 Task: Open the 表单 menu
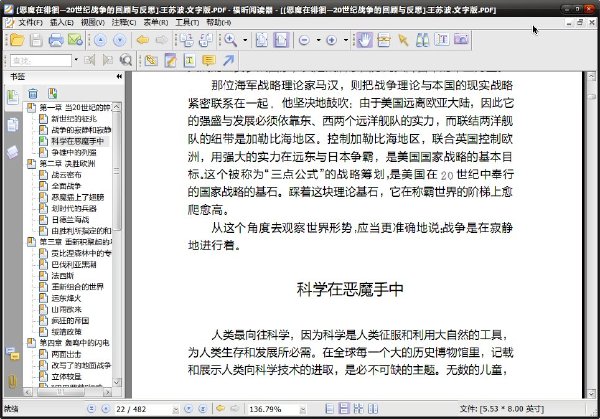[155, 23]
